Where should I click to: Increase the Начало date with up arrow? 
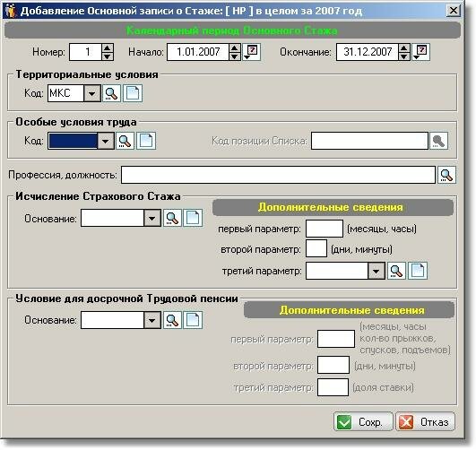pos(235,48)
